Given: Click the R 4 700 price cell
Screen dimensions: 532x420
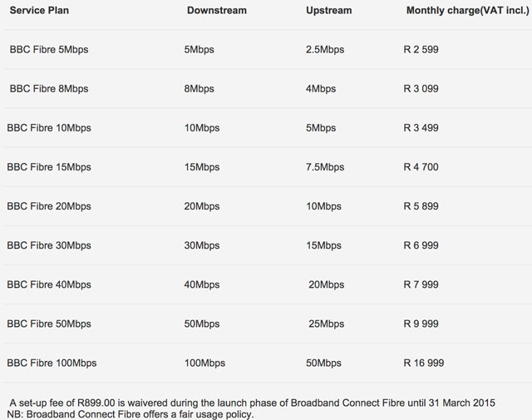Looking at the screenshot, I should pyautogui.click(x=421, y=167).
